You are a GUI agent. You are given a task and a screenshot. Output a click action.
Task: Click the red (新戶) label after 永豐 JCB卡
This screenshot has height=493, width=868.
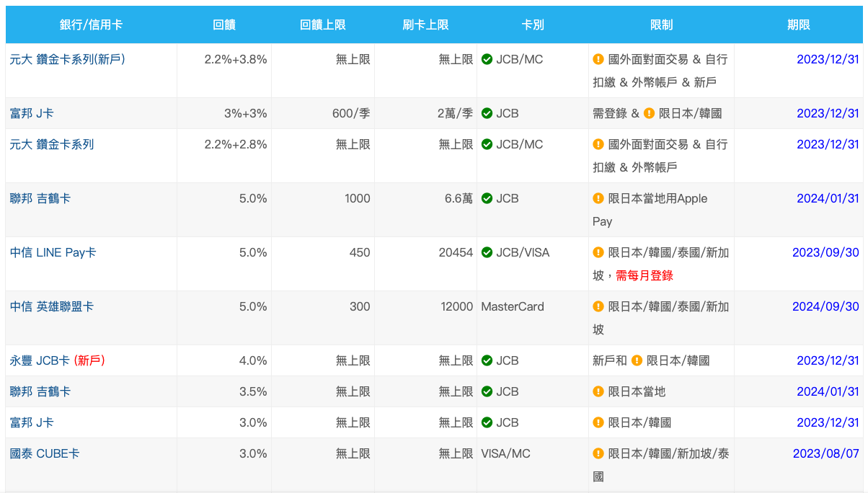tap(89, 360)
